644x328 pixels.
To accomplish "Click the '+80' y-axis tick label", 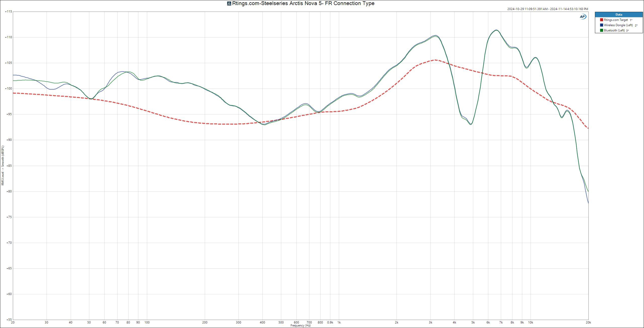I will coord(9,191).
